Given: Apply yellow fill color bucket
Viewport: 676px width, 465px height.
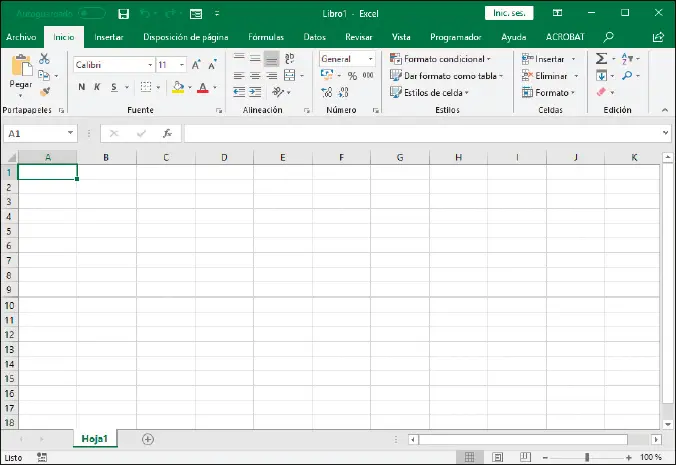Looking at the screenshot, I should pyautogui.click(x=178, y=87).
